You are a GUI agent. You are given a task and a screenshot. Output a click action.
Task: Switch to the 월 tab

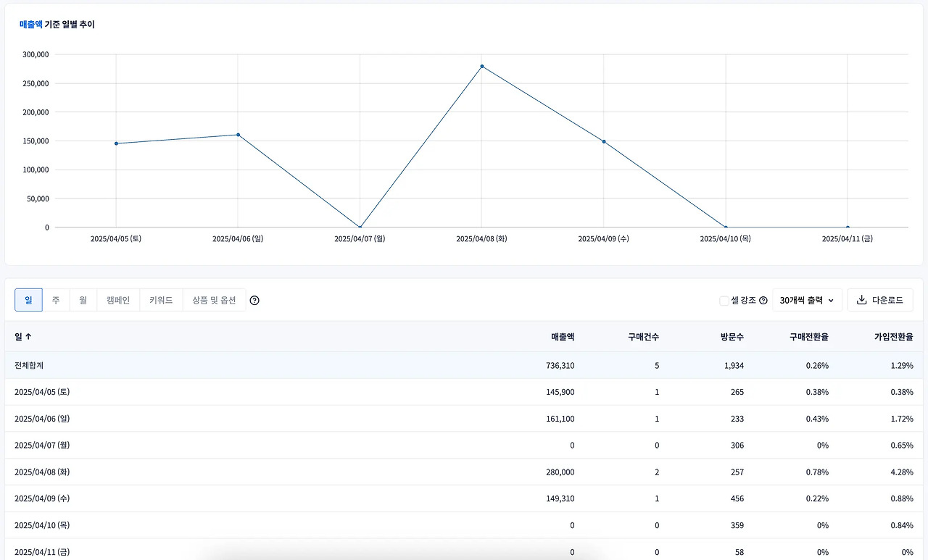(83, 300)
